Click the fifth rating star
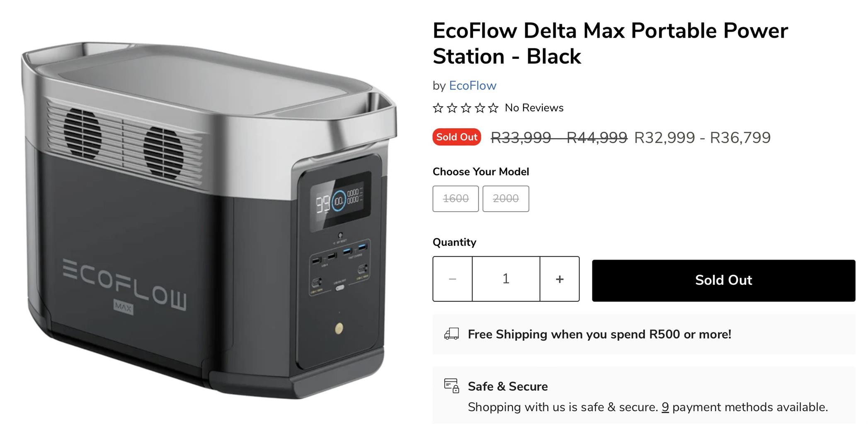The width and height of the screenshot is (868, 424). click(493, 108)
